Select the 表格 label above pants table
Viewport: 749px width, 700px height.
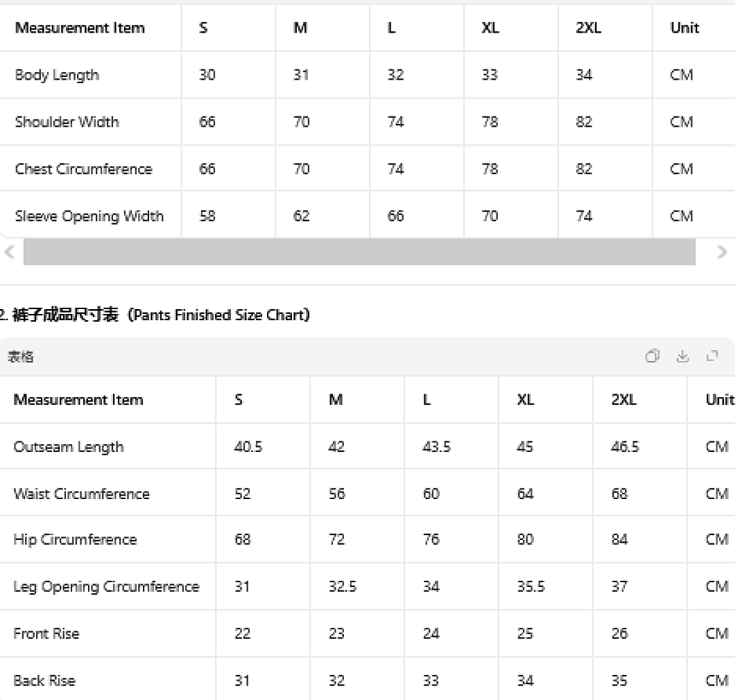21,357
